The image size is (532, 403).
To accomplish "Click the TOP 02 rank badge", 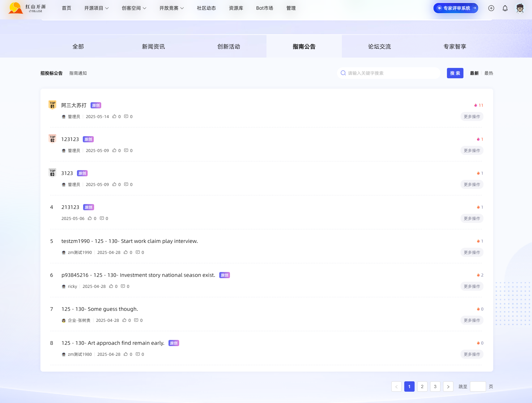I will click(52, 139).
